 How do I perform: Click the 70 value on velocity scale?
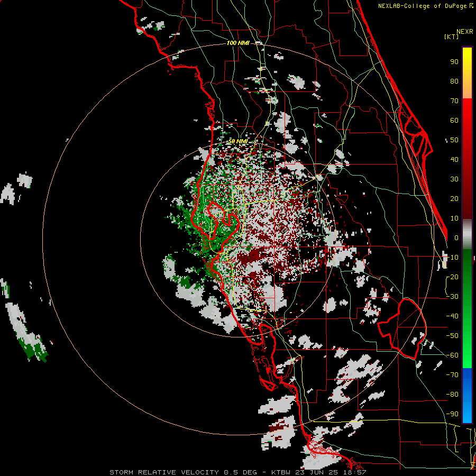(454, 101)
